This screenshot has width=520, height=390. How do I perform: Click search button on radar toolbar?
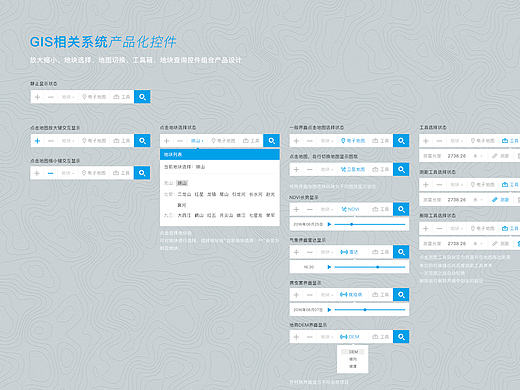tap(401, 252)
